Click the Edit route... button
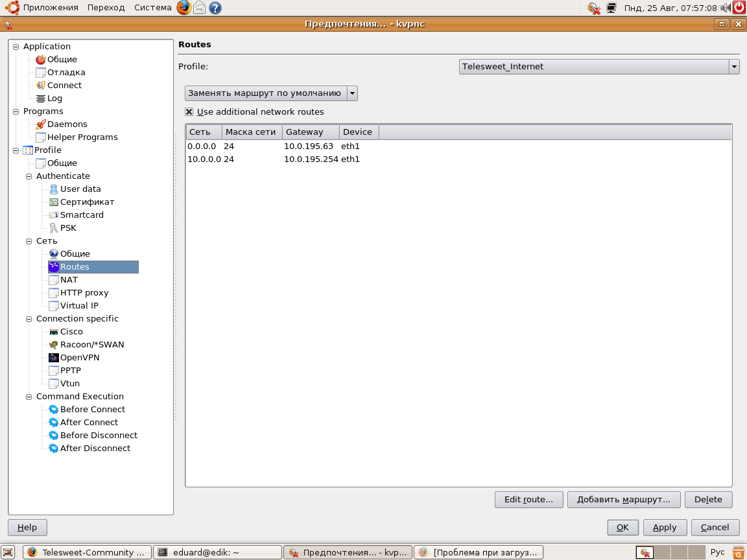The image size is (747, 560). tap(528, 500)
